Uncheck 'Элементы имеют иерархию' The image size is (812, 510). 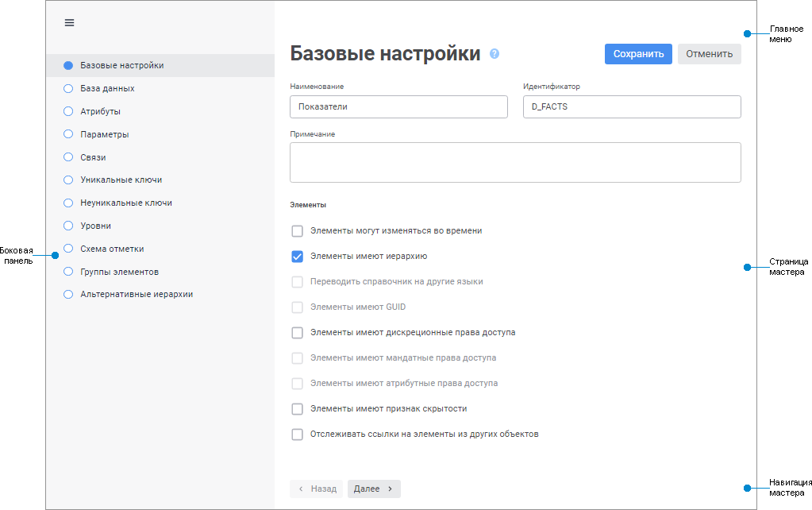pos(297,256)
